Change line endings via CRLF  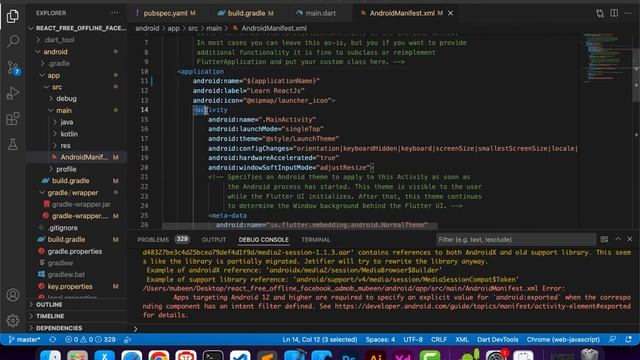tap(439, 340)
